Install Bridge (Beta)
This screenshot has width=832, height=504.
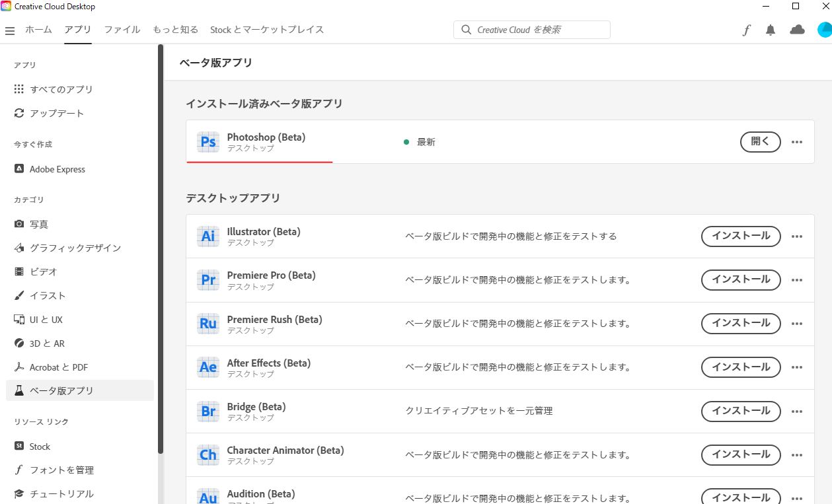click(x=741, y=410)
